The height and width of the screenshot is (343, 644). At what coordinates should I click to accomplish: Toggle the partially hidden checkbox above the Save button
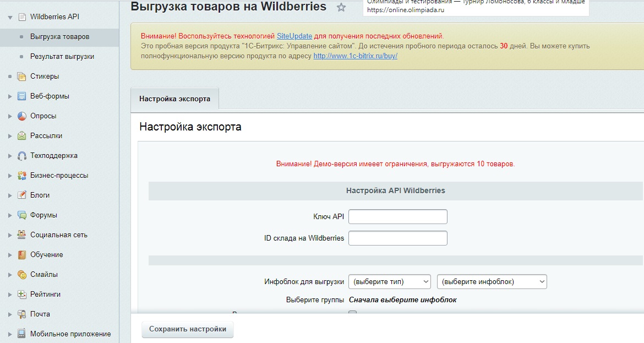pyautogui.click(x=353, y=313)
